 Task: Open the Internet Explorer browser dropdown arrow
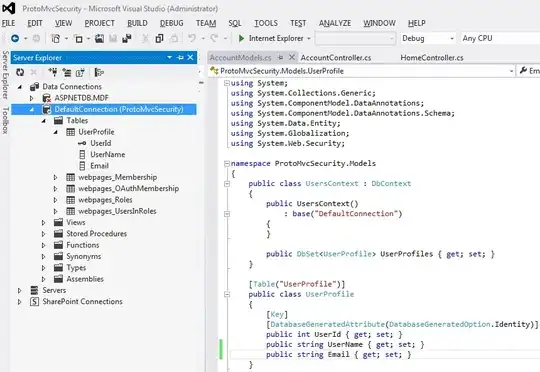coord(309,39)
